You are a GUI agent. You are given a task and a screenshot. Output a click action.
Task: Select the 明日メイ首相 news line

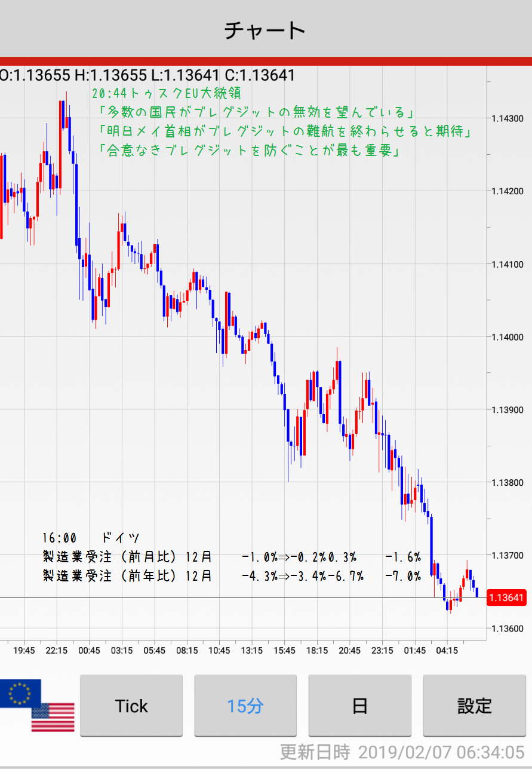[285, 131]
